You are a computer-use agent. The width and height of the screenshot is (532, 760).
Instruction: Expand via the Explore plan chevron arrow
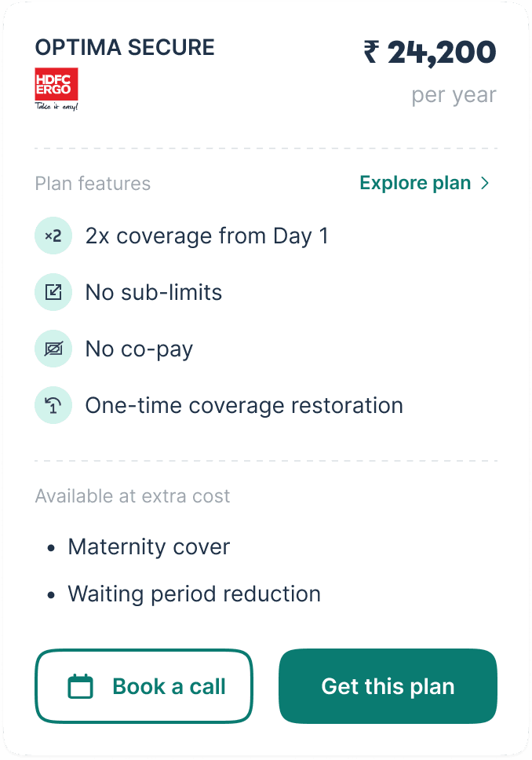click(x=484, y=183)
